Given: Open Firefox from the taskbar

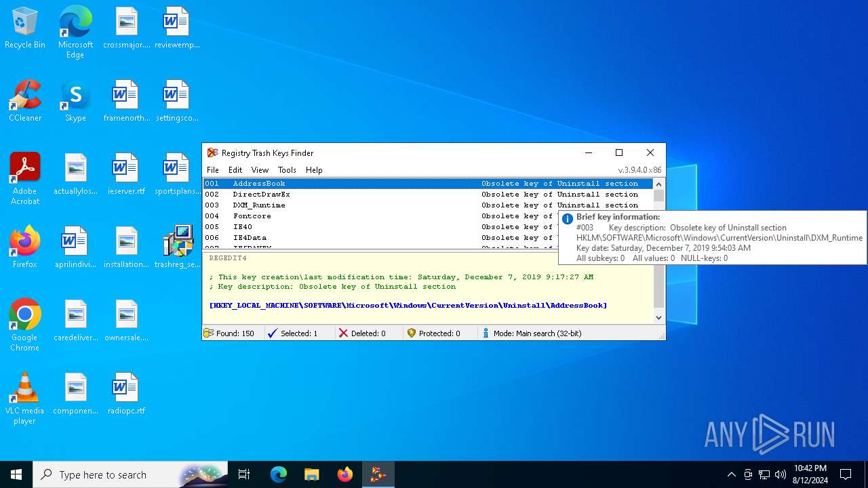Looking at the screenshot, I should [345, 474].
